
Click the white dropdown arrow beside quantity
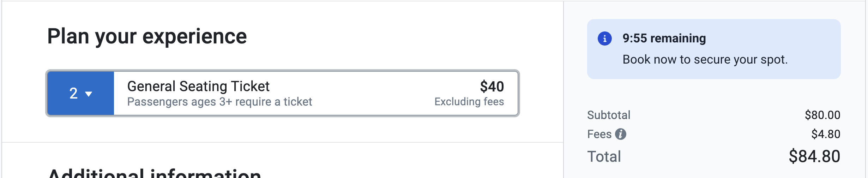(x=89, y=94)
